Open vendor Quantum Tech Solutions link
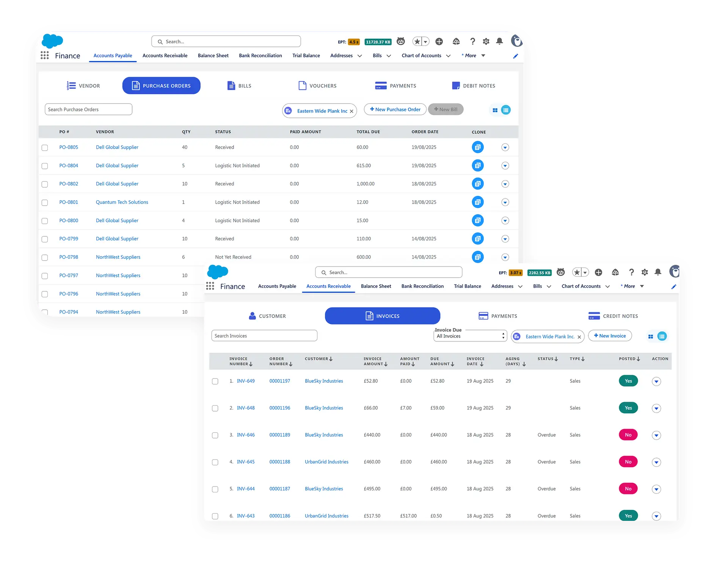The width and height of the screenshot is (728, 569). [122, 202]
